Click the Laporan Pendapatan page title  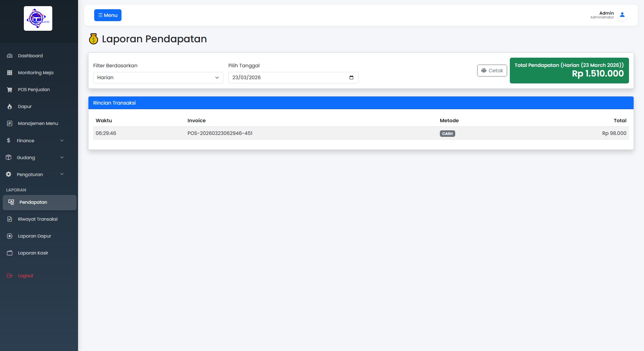point(154,39)
